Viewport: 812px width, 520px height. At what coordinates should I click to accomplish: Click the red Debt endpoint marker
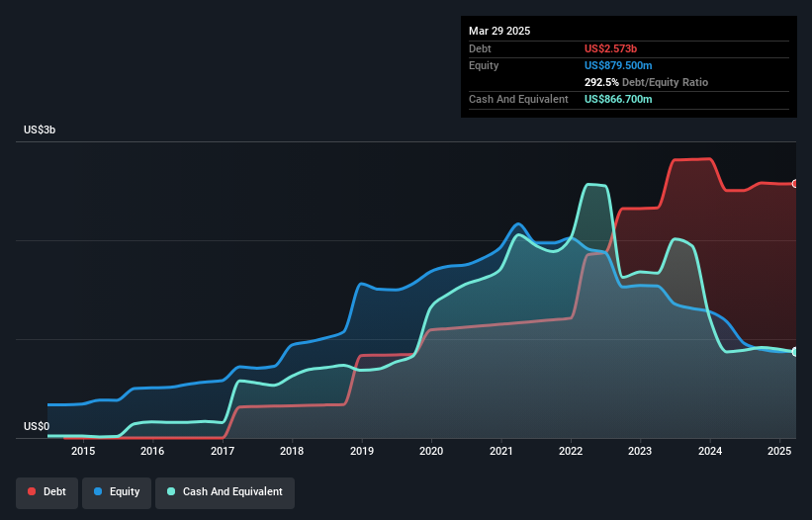795,184
